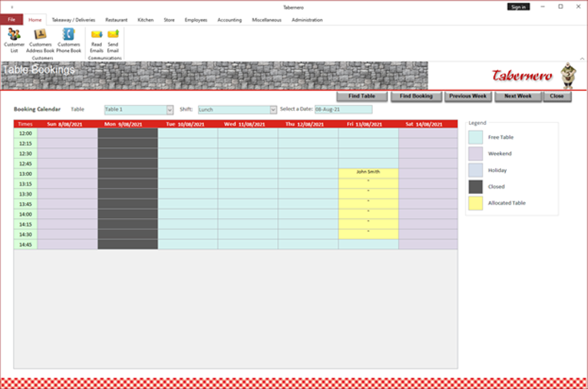The image size is (588, 389).
Task: Click the 13:00 time row label
Action: point(25,174)
